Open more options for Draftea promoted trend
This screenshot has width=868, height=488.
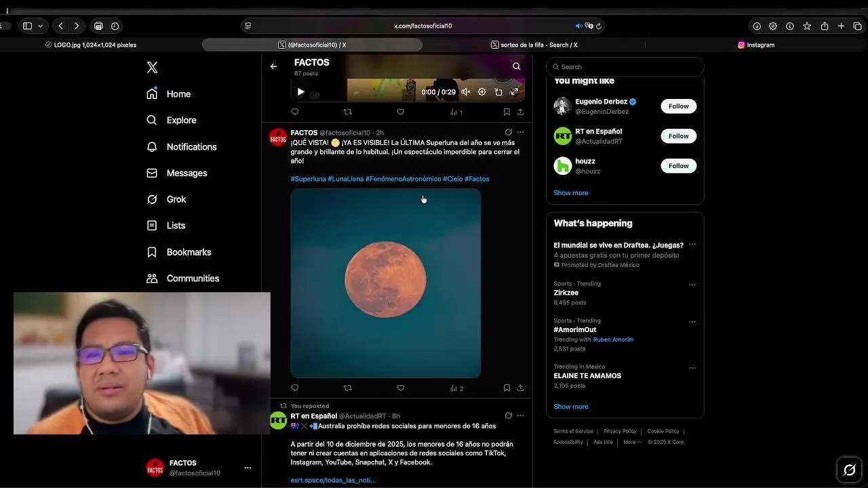(x=692, y=245)
